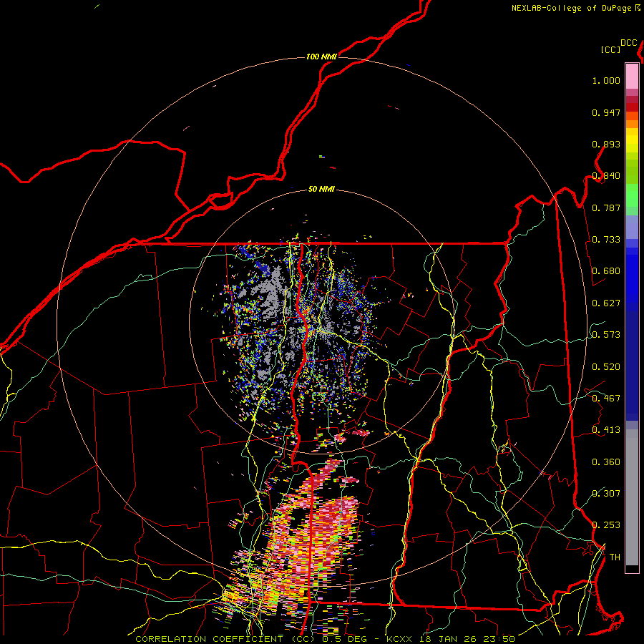Image resolution: width=644 pixels, height=644 pixels.
Task: Click the [CC] units label
Action: [611, 49]
